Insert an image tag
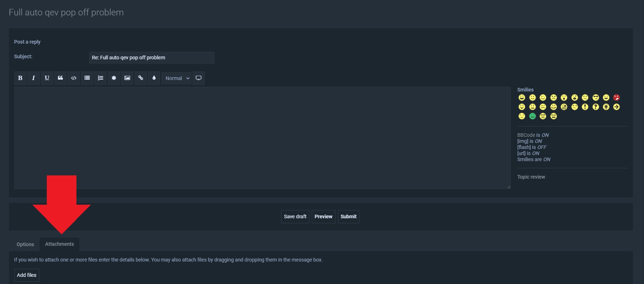 click(x=127, y=78)
